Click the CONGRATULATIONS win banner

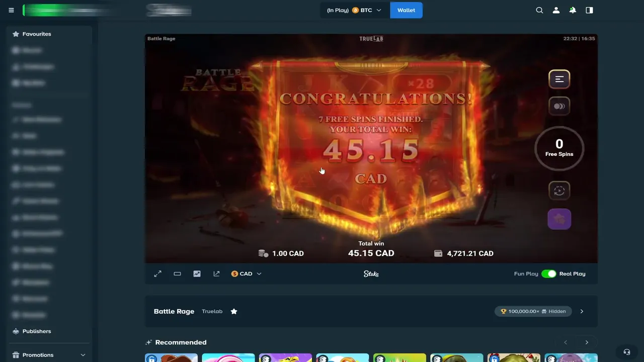pyautogui.click(x=375, y=99)
